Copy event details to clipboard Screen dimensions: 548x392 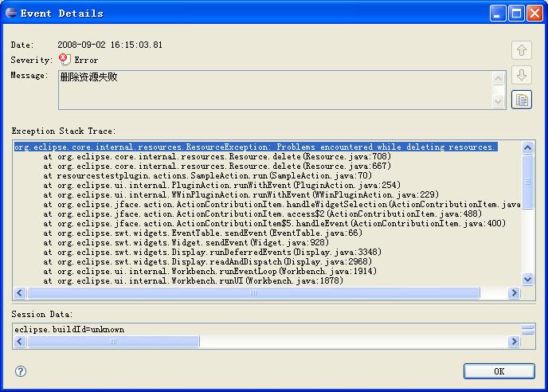[522, 100]
